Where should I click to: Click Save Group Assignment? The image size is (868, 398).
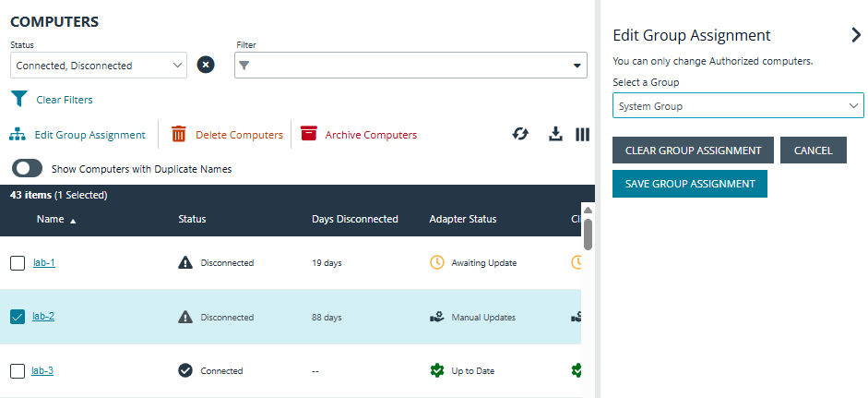[690, 184]
